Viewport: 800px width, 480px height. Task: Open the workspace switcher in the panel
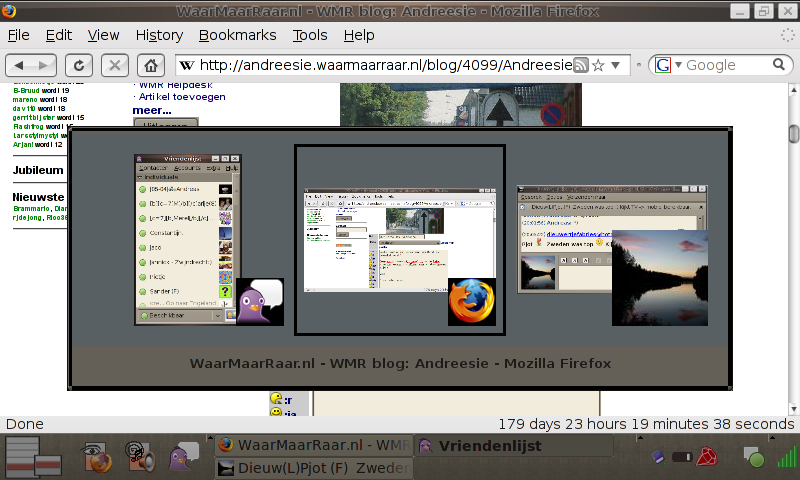click(x=35, y=457)
